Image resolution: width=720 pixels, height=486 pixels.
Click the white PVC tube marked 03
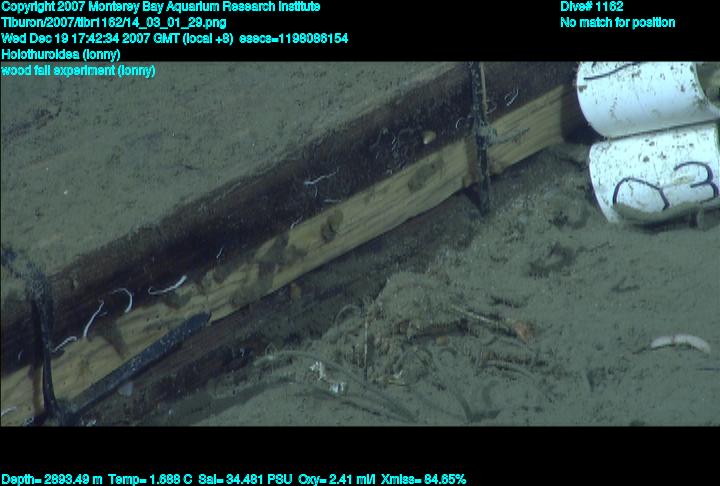coord(654,177)
